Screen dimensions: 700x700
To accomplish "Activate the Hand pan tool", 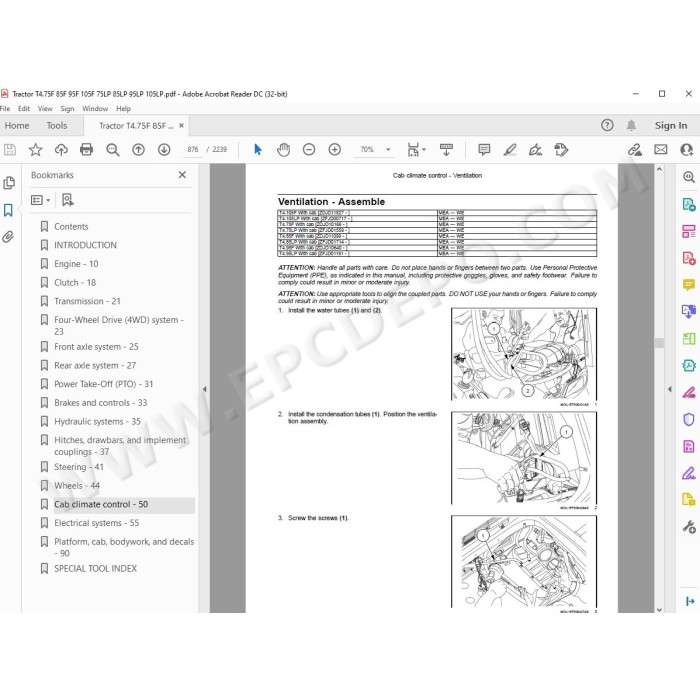I will coord(283,150).
